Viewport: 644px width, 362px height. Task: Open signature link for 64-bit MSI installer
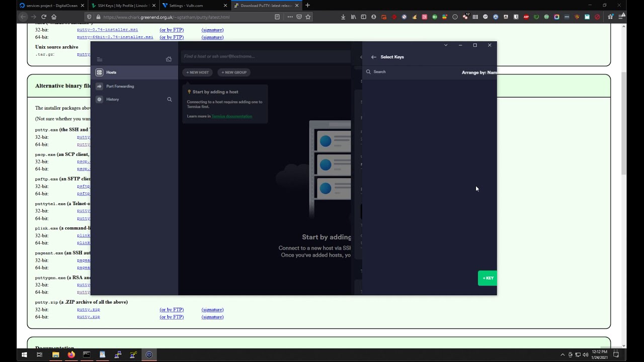click(212, 37)
